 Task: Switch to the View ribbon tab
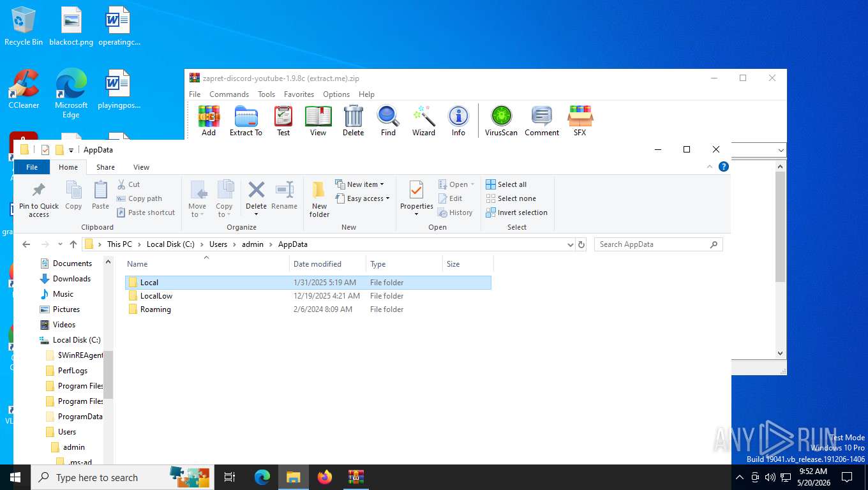point(141,167)
